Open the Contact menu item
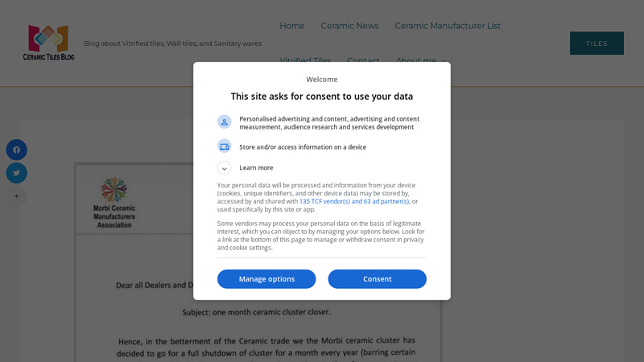Screen dimensions: 644x362 [363, 60]
